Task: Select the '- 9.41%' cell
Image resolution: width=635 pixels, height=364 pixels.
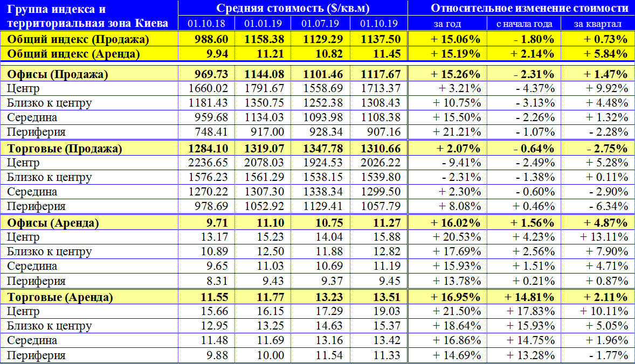Action: point(461,163)
